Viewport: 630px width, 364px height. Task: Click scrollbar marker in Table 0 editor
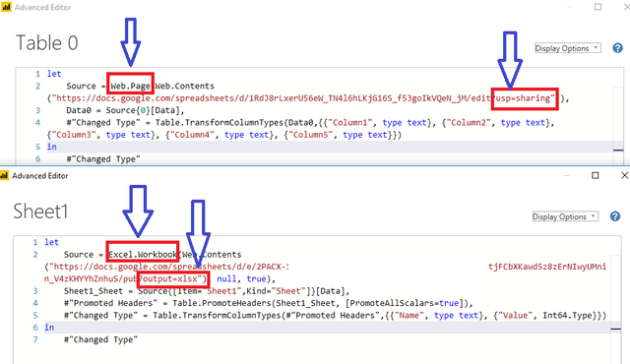pos(618,151)
